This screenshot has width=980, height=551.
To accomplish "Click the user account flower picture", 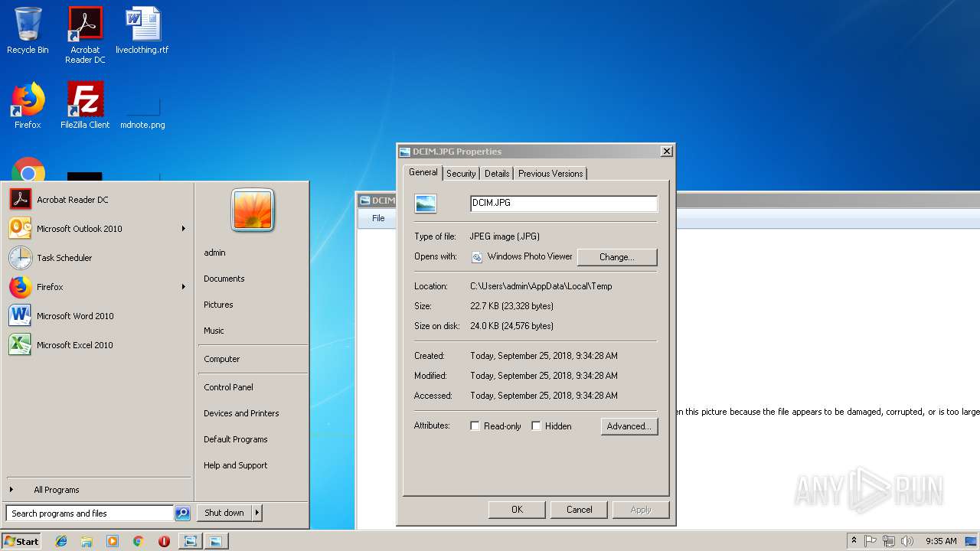I will tap(253, 210).
